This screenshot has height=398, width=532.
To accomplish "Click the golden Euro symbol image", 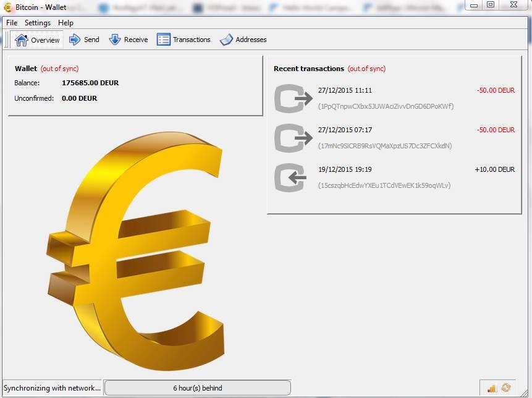I will [133, 253].
